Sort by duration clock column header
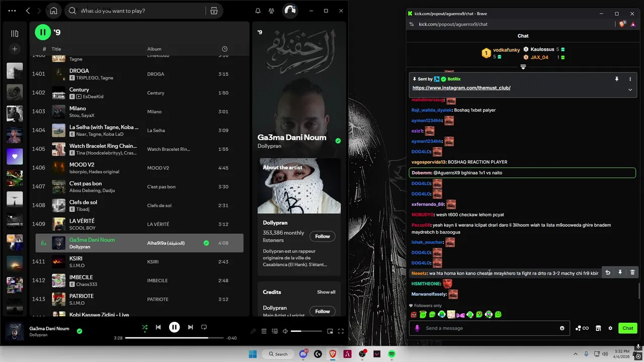This screenshot has height=362, width=644. (x=224, y=49)
